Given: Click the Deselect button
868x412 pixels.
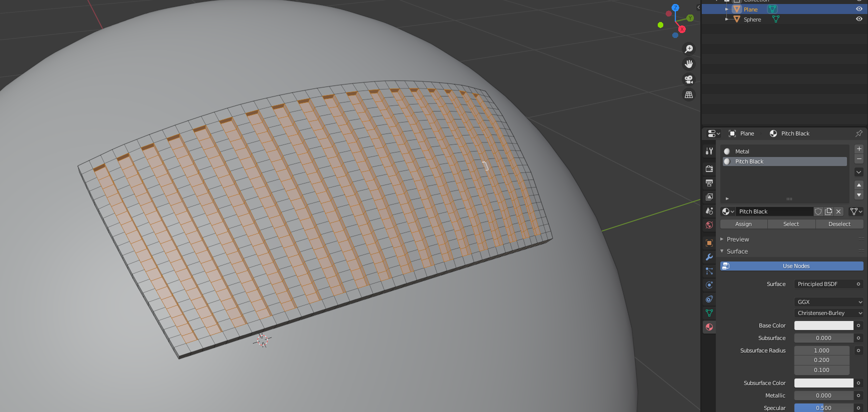Looking at the screenshot, I should (x=839, y=224).
